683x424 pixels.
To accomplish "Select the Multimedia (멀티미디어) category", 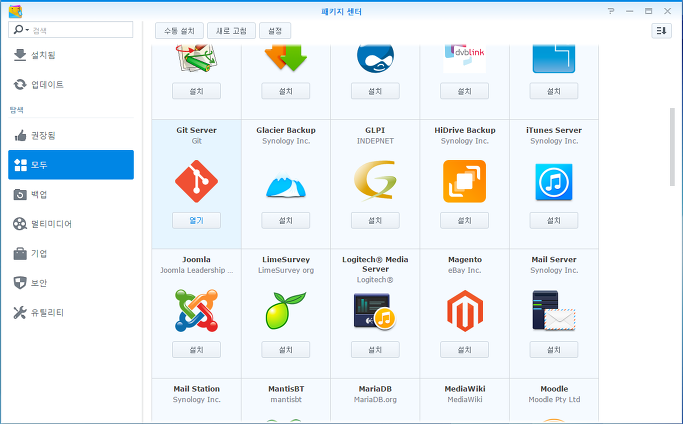I will (71, 224).
